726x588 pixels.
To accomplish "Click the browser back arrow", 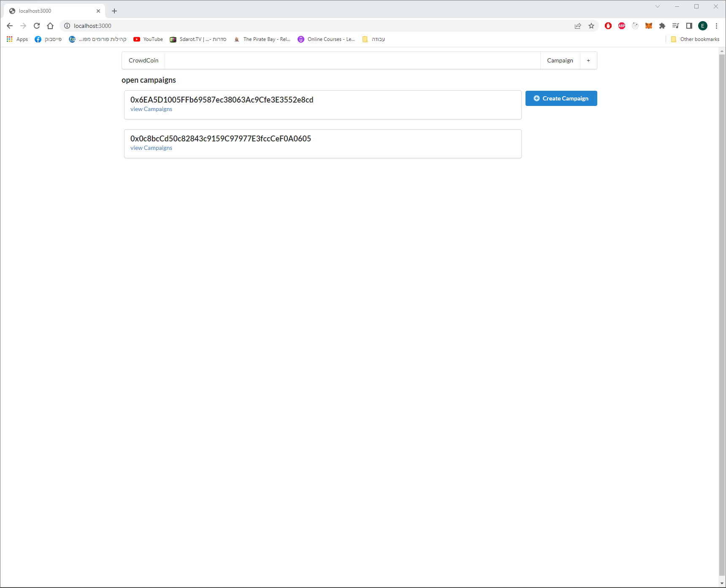I will pos(10,26).
